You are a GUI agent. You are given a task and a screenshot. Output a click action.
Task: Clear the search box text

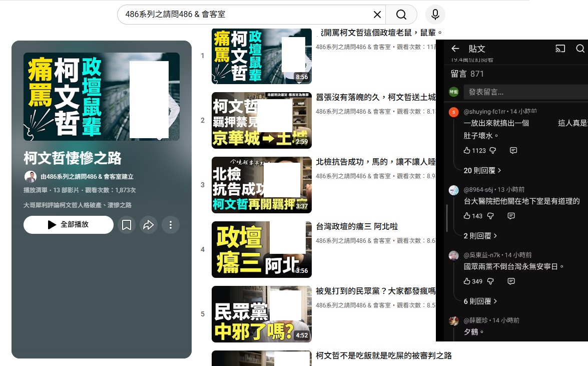click(x=377, y=15)
